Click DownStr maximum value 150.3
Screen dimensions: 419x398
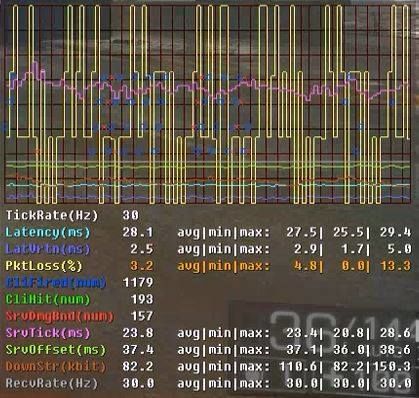click(x=392, y=367)
